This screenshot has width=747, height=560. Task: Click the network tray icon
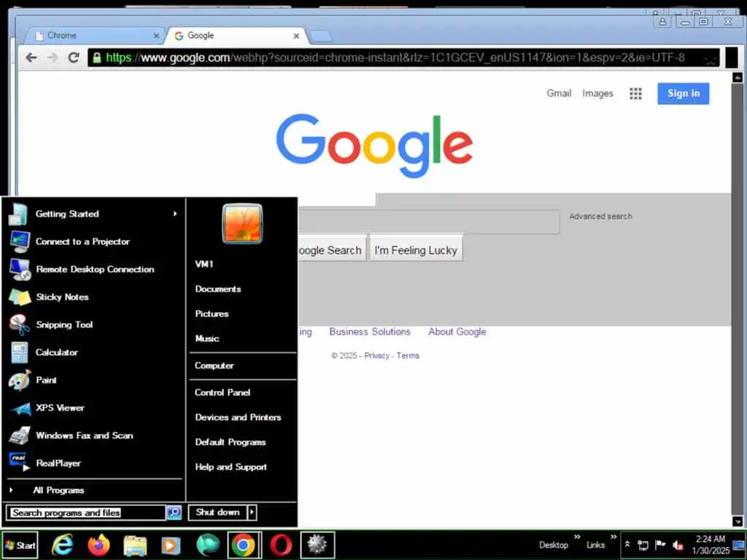(643, 545)
